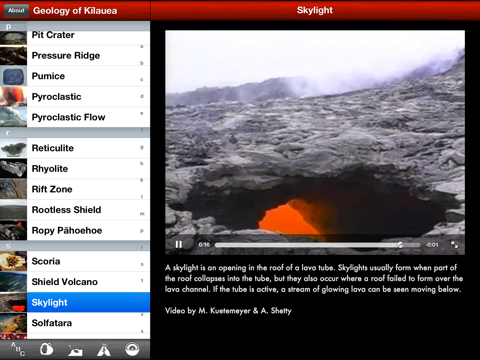Jump to index letter h

[142, 163]
